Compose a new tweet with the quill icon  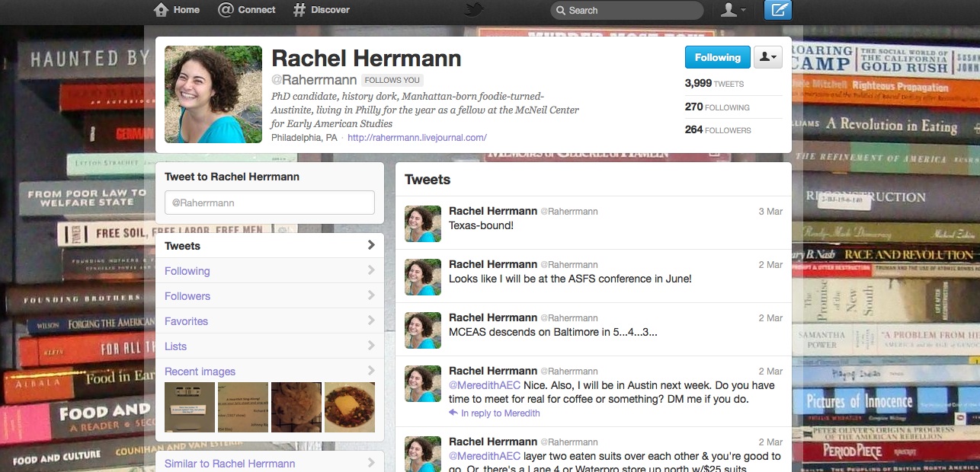(777, 10)
